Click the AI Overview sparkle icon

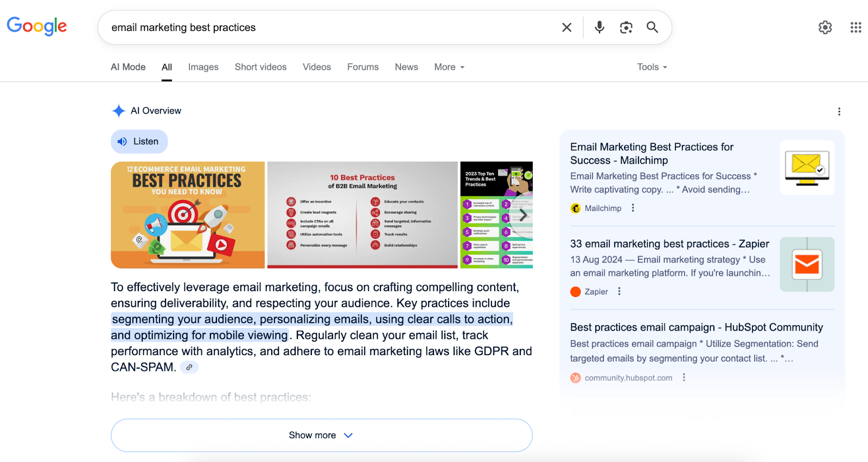(118, 111)
